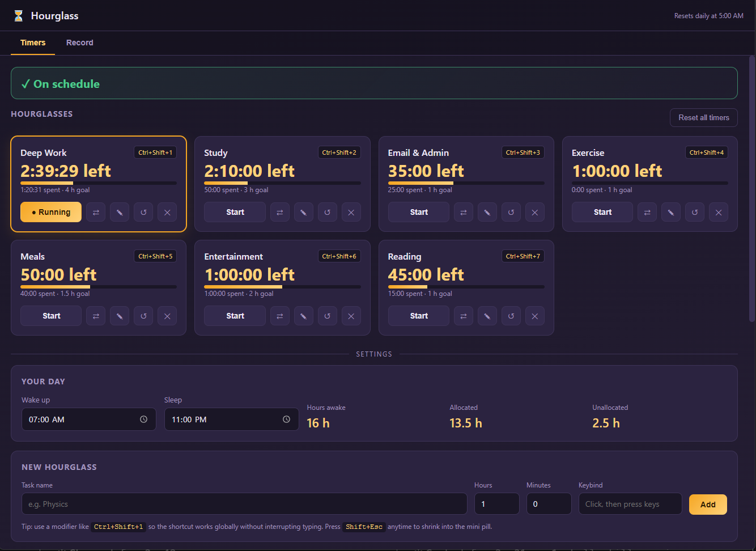
Task: Reset the Email & Admin timer
Action: 511,213
